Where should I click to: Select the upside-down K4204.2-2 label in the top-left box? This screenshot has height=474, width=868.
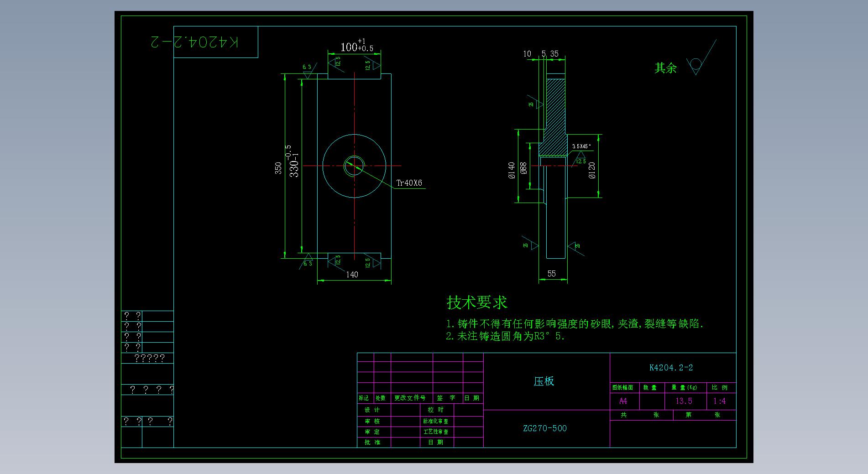(194, 42)
